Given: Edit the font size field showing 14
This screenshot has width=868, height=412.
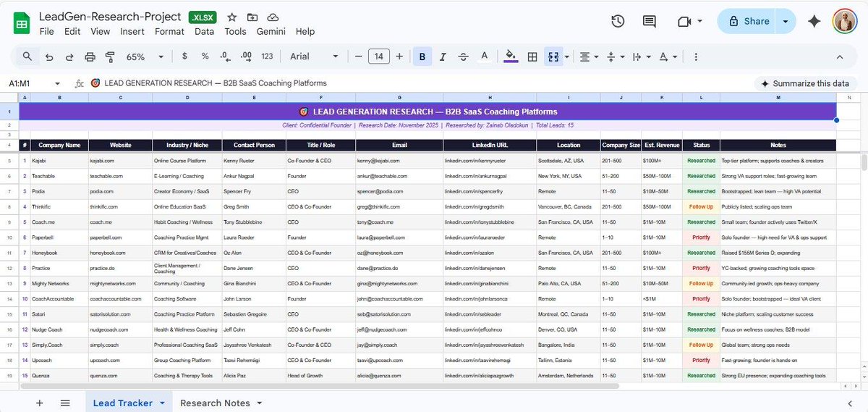Looking at the screenshot, I should (x=378, y=56).
